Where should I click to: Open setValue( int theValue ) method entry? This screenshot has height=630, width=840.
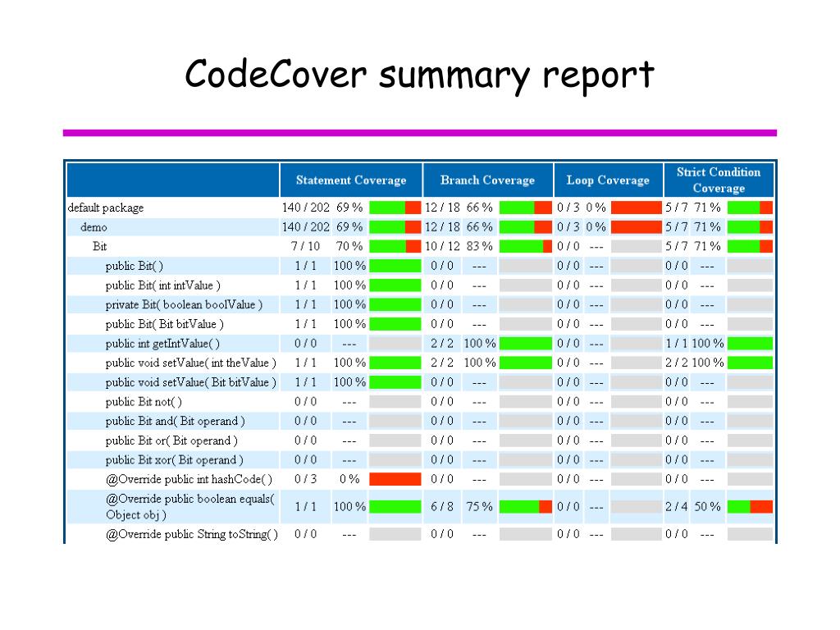pyautogui.click(x=190, y=363)
